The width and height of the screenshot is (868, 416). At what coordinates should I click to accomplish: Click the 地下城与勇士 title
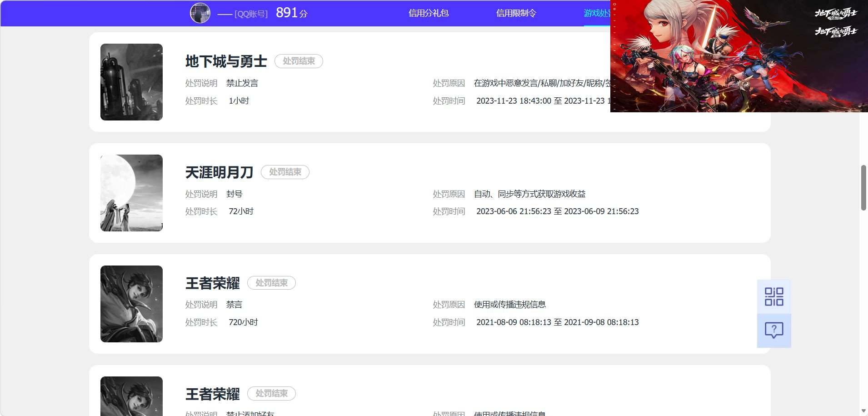point(226,61)
